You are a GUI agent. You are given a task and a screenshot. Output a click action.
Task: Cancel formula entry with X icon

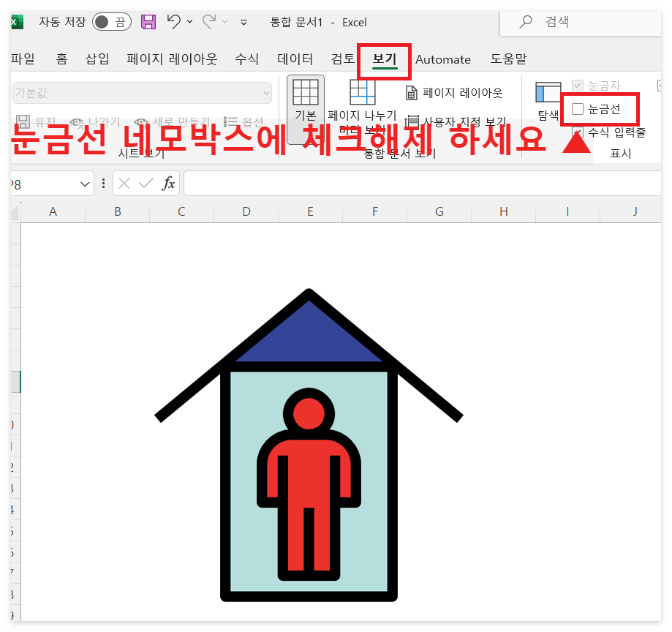coord(124,184)
